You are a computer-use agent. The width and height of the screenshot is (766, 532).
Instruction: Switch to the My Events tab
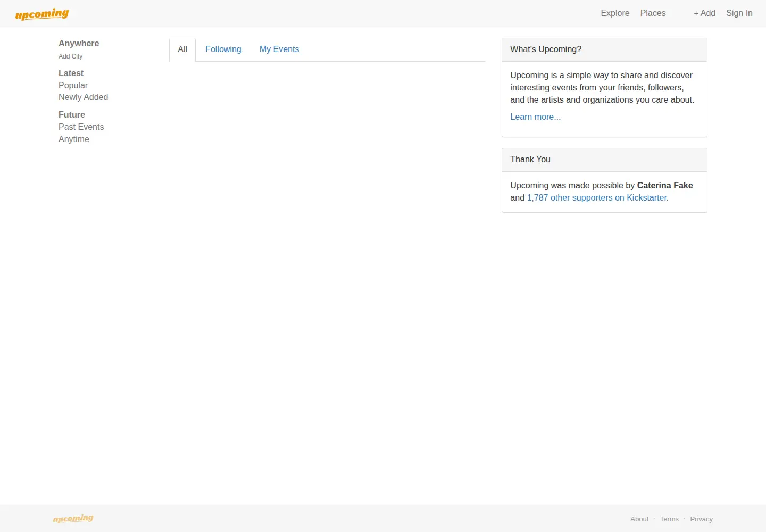(279, 49)
